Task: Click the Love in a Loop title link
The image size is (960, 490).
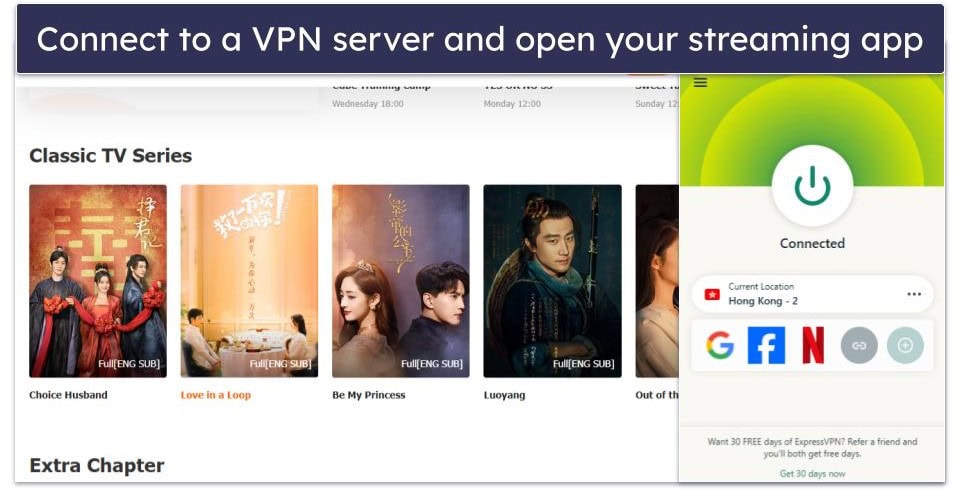Action: click(215, 395)
